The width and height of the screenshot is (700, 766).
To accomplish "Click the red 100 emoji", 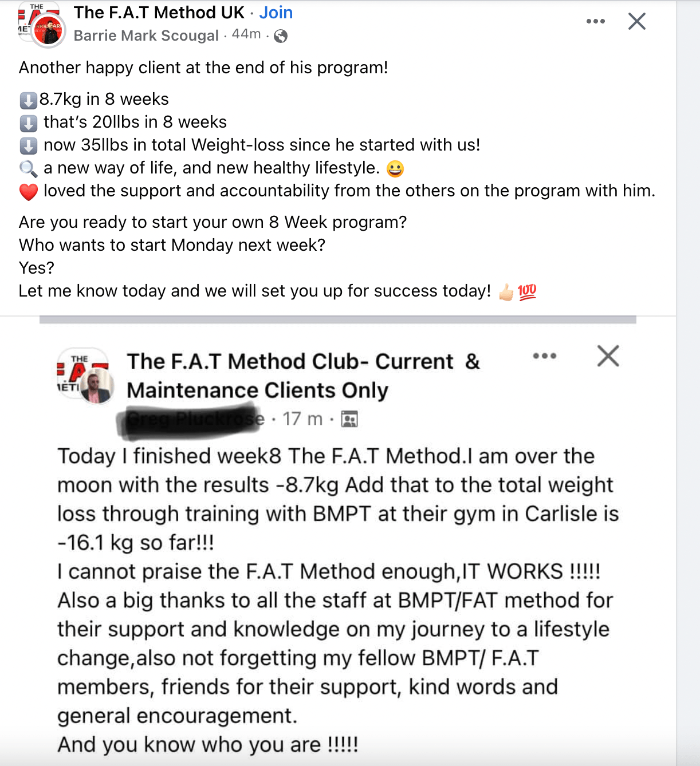I will point(527,292).
